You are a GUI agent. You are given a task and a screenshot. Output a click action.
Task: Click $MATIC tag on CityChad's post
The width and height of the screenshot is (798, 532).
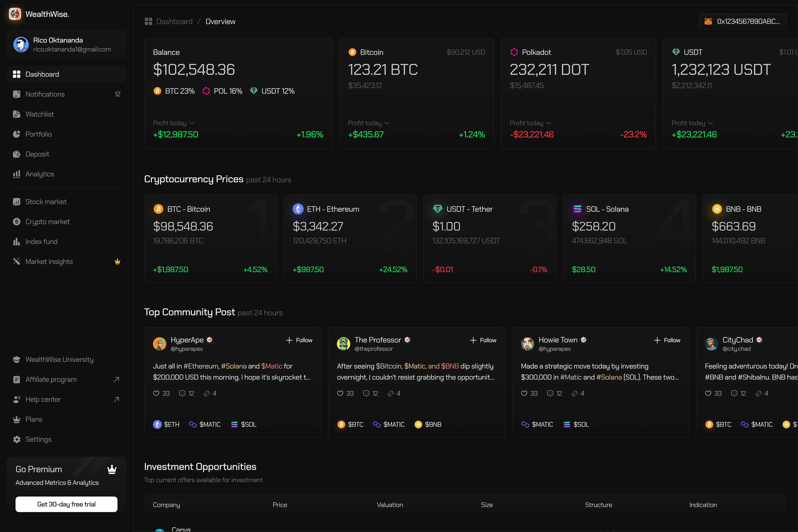click(757, 424)
